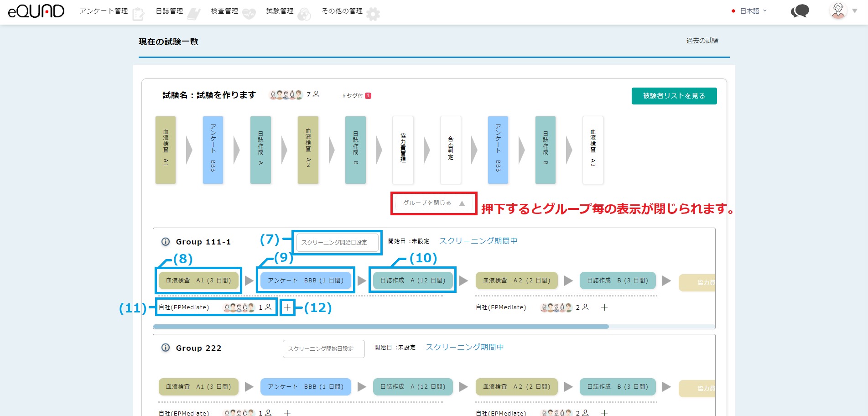Click the gear icon for その他の管理
The width and height of the screenshot is (868, 416).
pos(373,14)
